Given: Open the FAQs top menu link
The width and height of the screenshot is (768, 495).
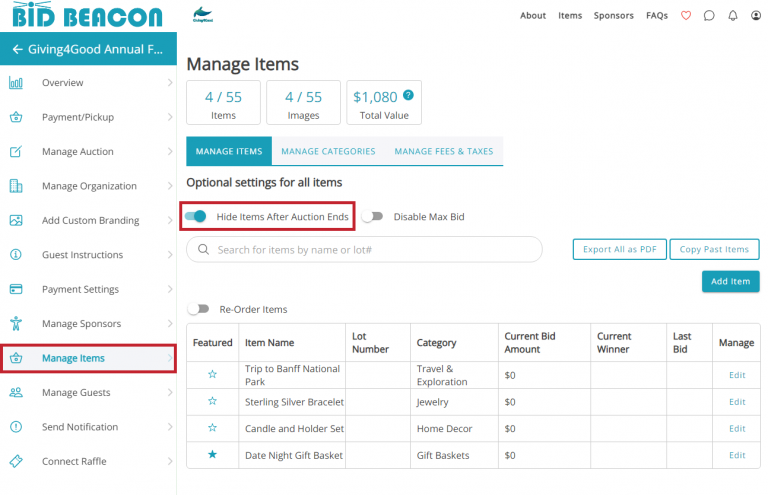Looking at the screenshot, I should tap(657, 16).
